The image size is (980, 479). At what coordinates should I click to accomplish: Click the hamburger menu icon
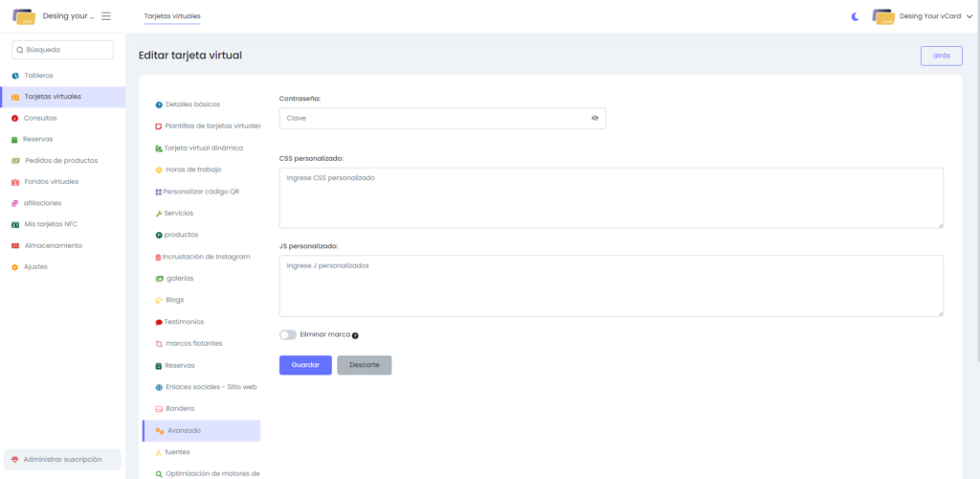tap(106, 16)
